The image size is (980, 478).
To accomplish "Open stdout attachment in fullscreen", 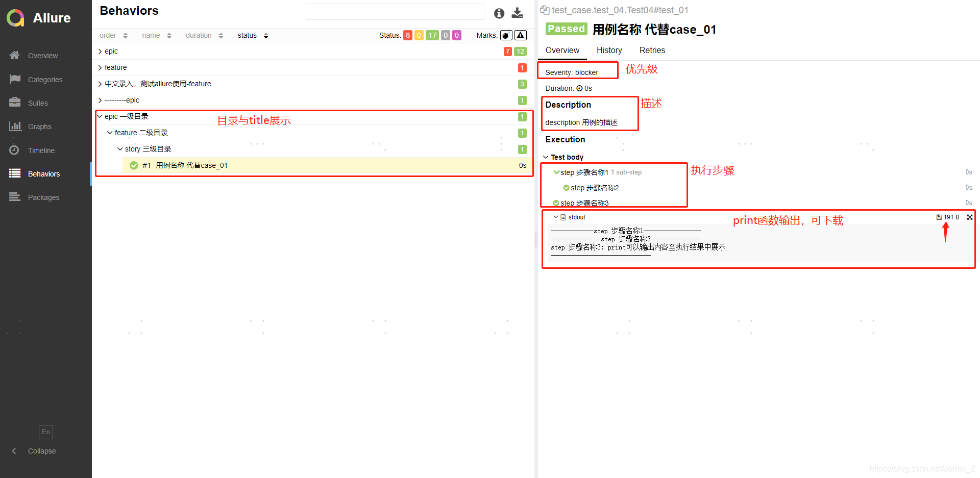I will point(970,217).
